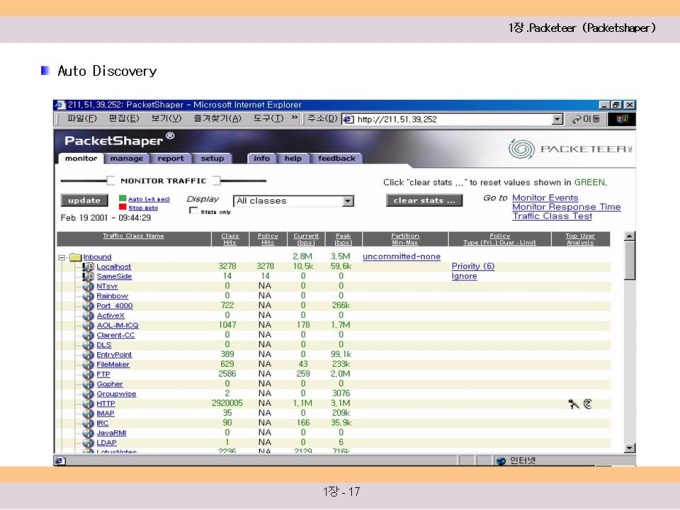Screen dimensions: 680x510
Task: Click the globe icon beside Clarent-CC
Action: click(88, 335)
